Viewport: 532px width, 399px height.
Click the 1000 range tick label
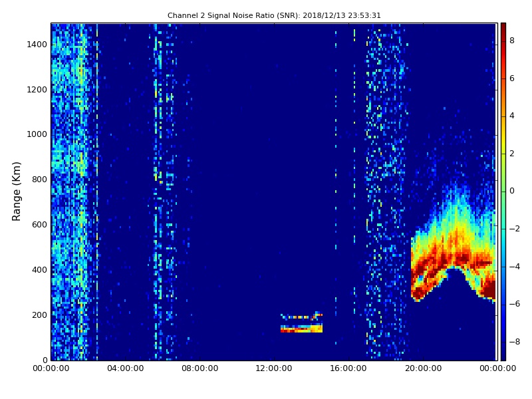(x=37, y=134)
